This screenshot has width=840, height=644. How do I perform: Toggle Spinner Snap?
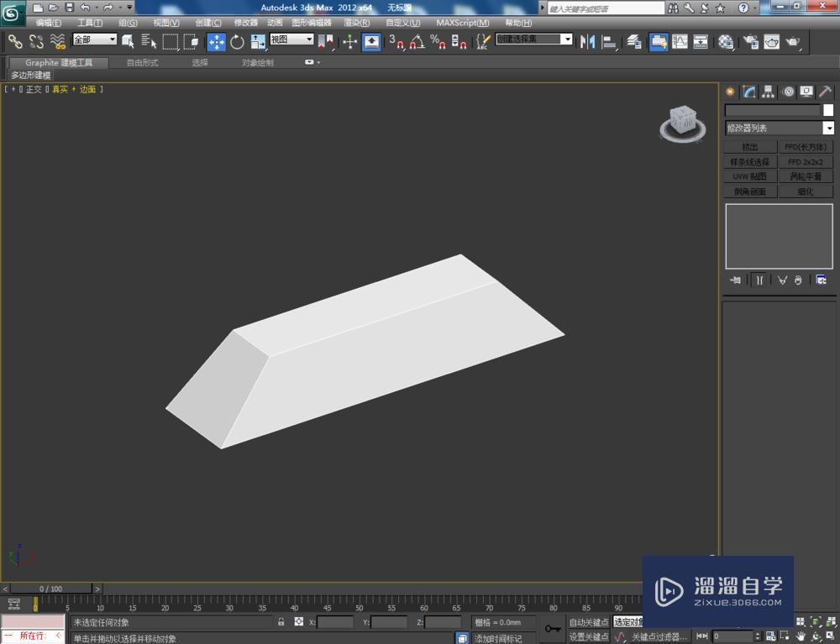click(x=459, y=42)
